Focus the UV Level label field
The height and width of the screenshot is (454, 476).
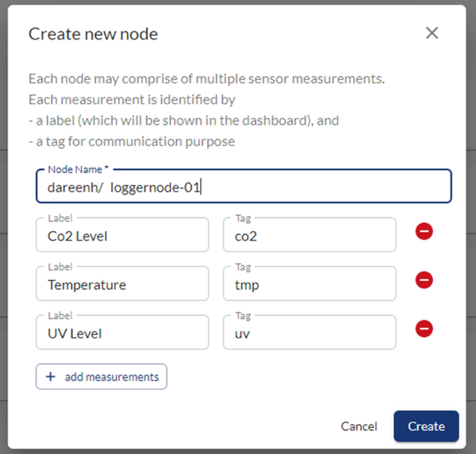[x=122, y=334]
